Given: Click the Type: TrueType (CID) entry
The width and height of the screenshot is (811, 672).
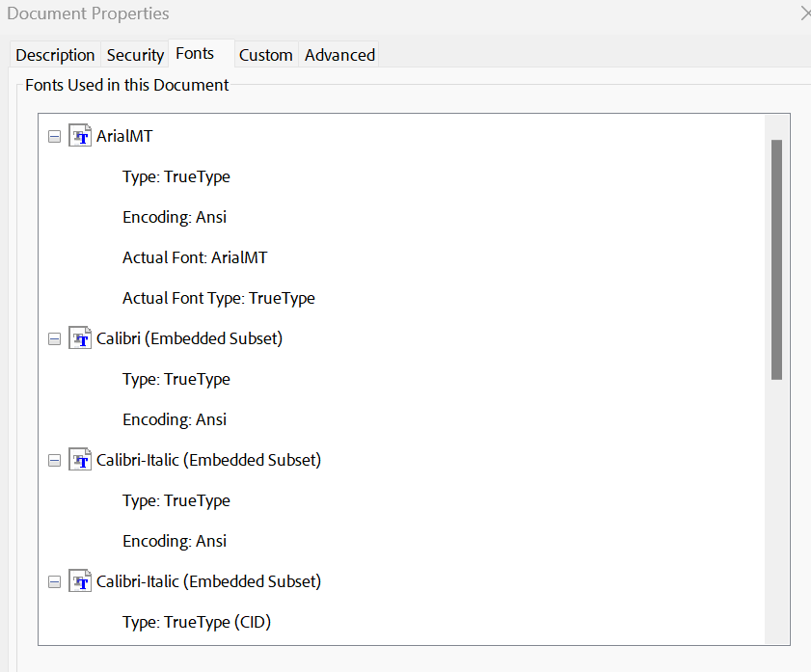Looking at the screenshot, I should [x=197, y=622].
